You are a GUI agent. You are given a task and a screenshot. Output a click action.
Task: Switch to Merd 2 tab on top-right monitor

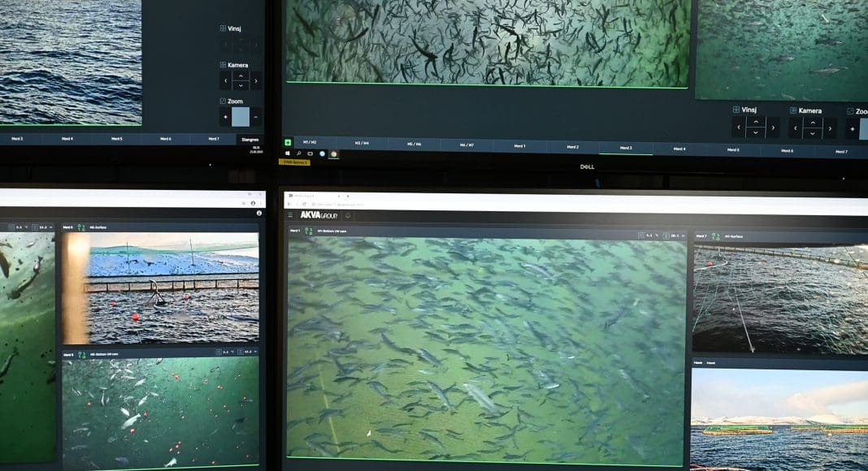coord(572,147)
